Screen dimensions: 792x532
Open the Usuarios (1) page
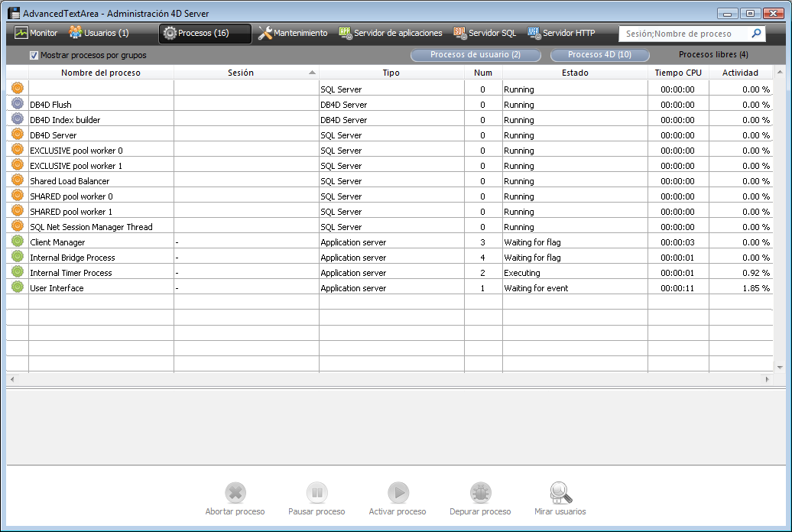tap(99, 34)
